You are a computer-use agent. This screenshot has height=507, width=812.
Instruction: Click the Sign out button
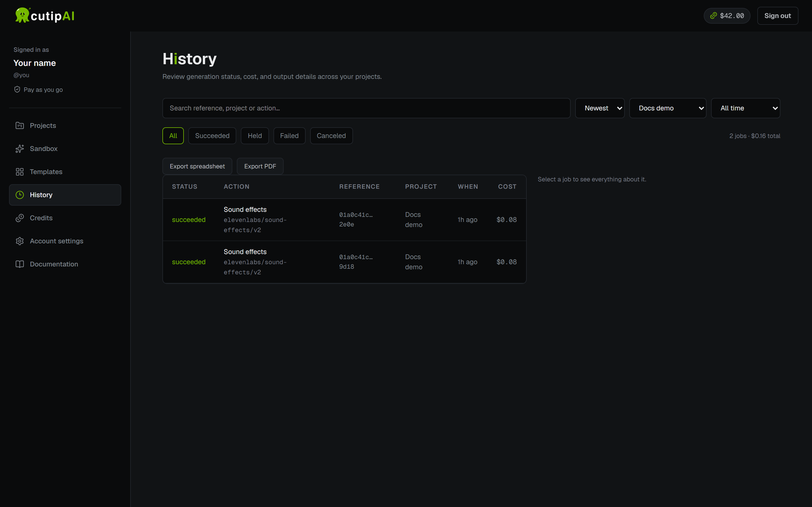pos(777,16)
